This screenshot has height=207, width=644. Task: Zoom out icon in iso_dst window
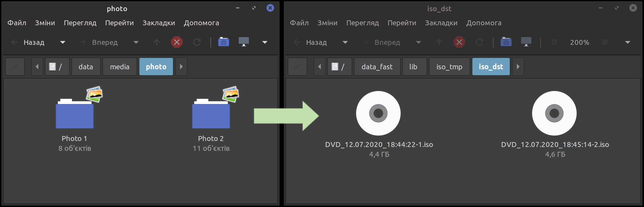(x=554, y=42)
